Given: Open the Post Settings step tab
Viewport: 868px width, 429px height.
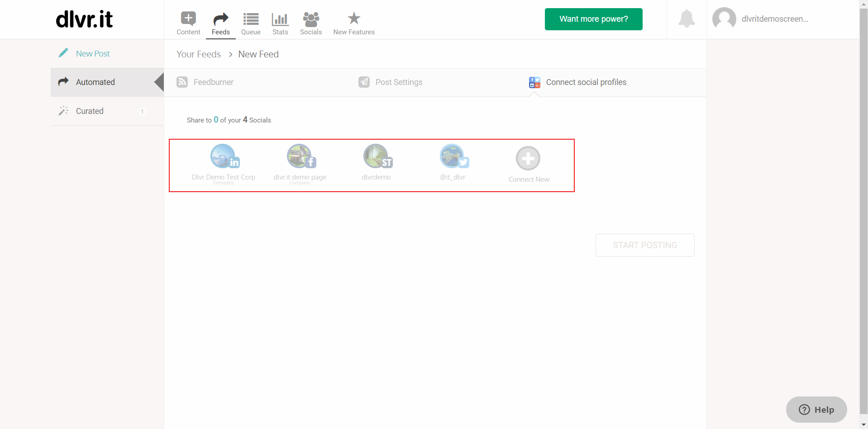Looking at the screenshot, I should [391, 82].
